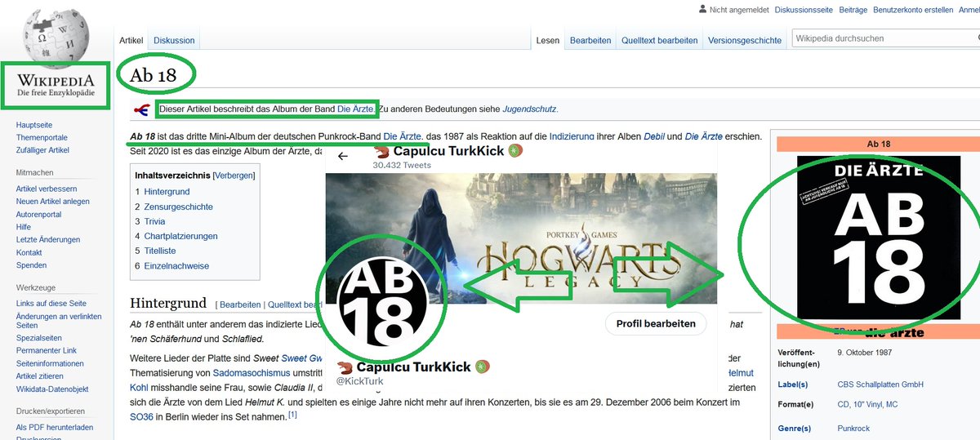Screen dimensions: 980x440
Task: Open Hilfe in the sidebar
Action: pos(24,227)
